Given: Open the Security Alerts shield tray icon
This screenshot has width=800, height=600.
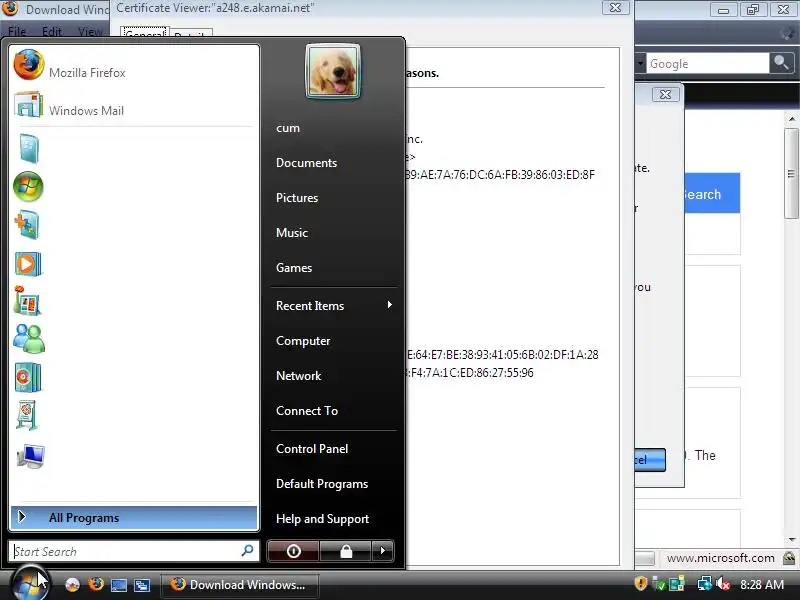Looking at the screenshot, I should pyautogui.click(x=641, y=583).
